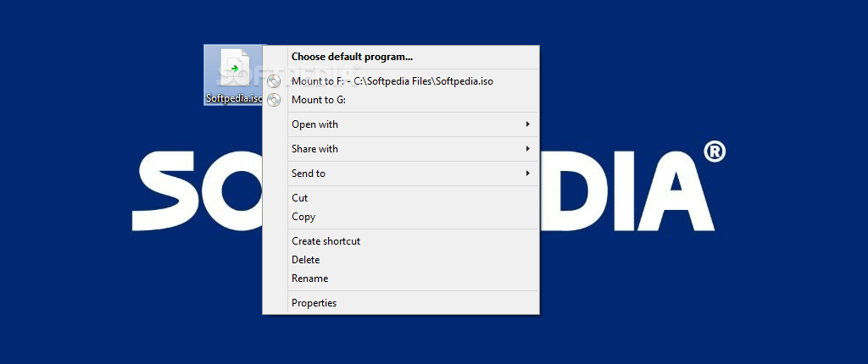The width and height of the screenshot is (868, 364).
Task: Expand the Share with submenu arrow
Action: click(x=528, y=149)
